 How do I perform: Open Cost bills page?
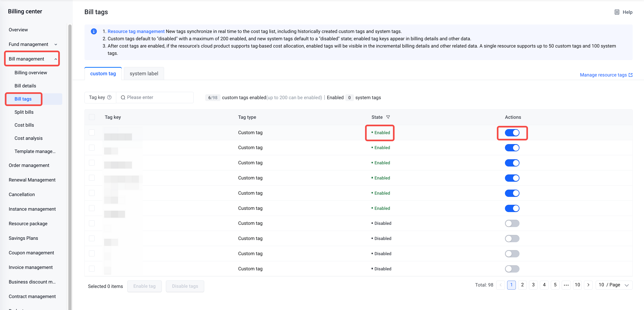click(x=24, y=125)
